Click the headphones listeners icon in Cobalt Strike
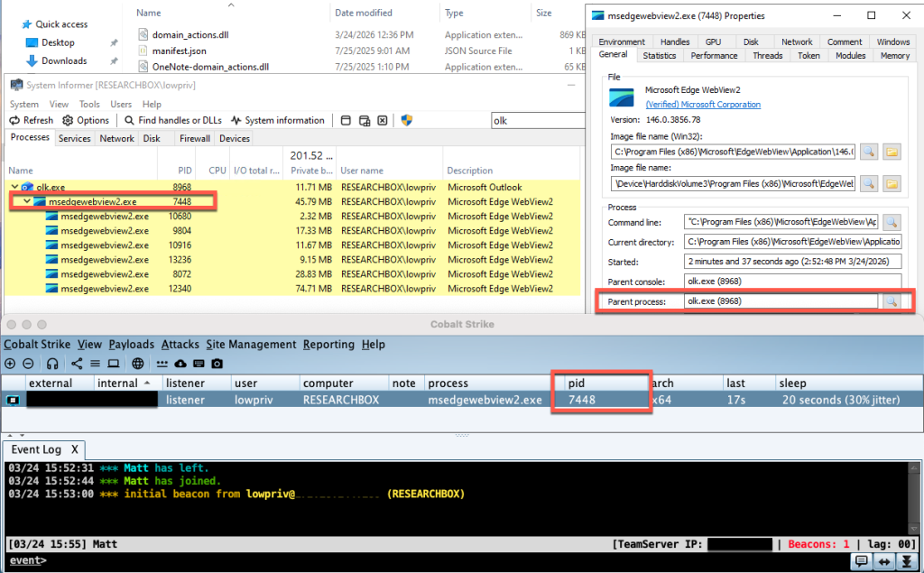 (x=52, y=364)
